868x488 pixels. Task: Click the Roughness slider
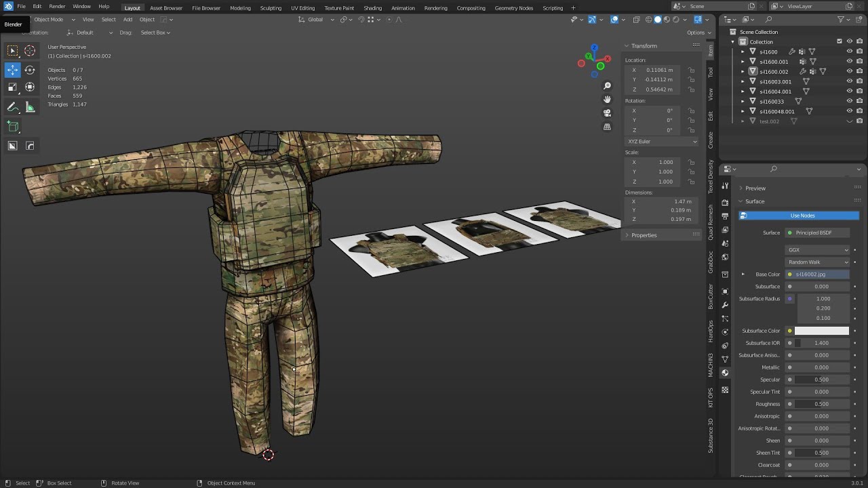pyautogui.click(x=822, y=404)
